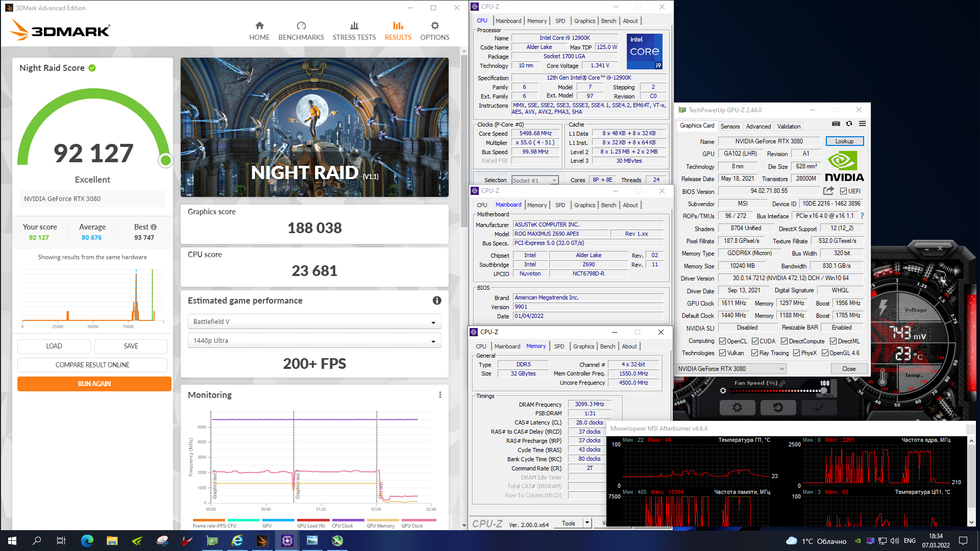Open SPD tab in Memory CPU-Z window
980x551 pixels.
tap(559, 346)
